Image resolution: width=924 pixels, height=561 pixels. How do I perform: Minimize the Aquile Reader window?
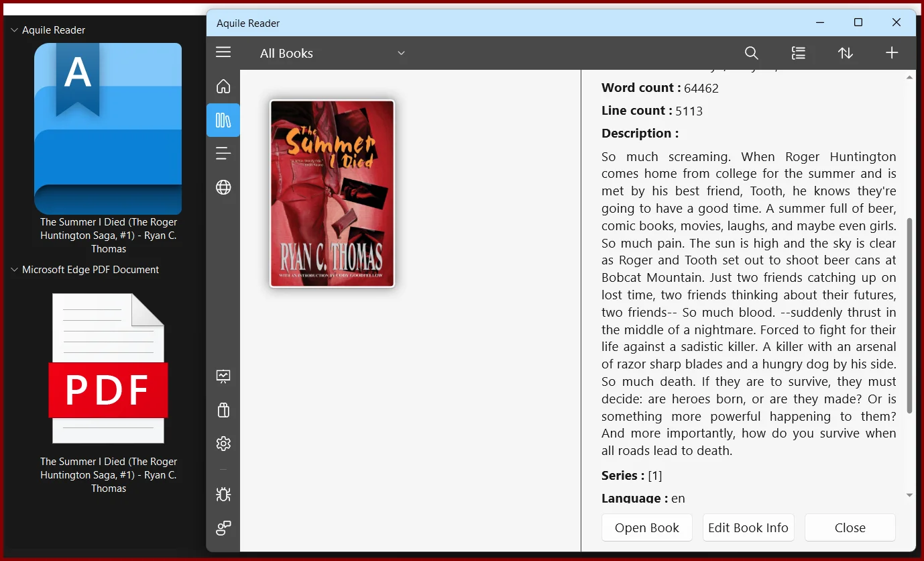(x=820, y=22)
